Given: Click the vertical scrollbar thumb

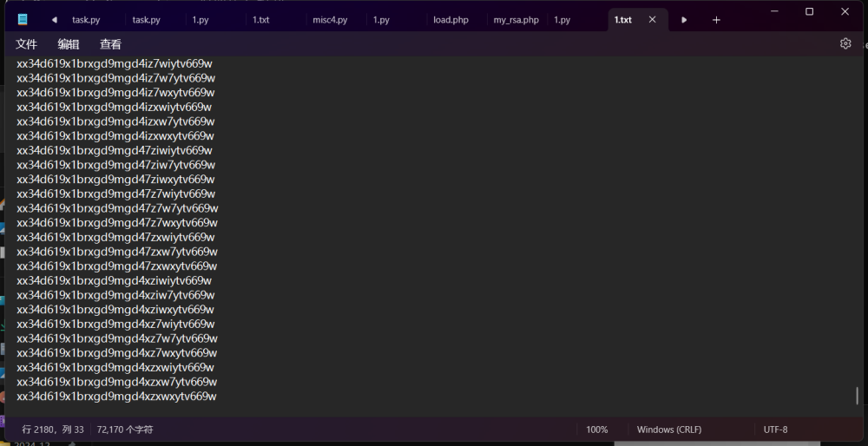Looking at the screenshot, I should (857, 395).
